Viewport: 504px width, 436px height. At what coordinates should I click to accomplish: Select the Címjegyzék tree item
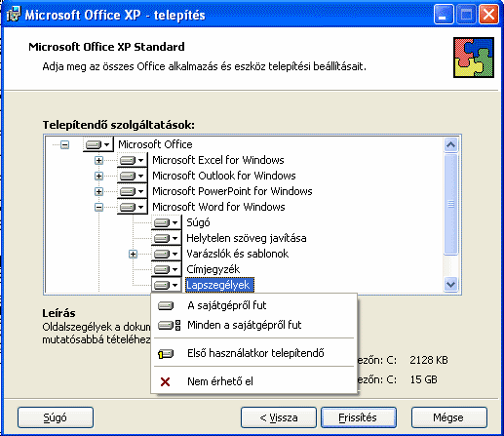pos(213,269)
